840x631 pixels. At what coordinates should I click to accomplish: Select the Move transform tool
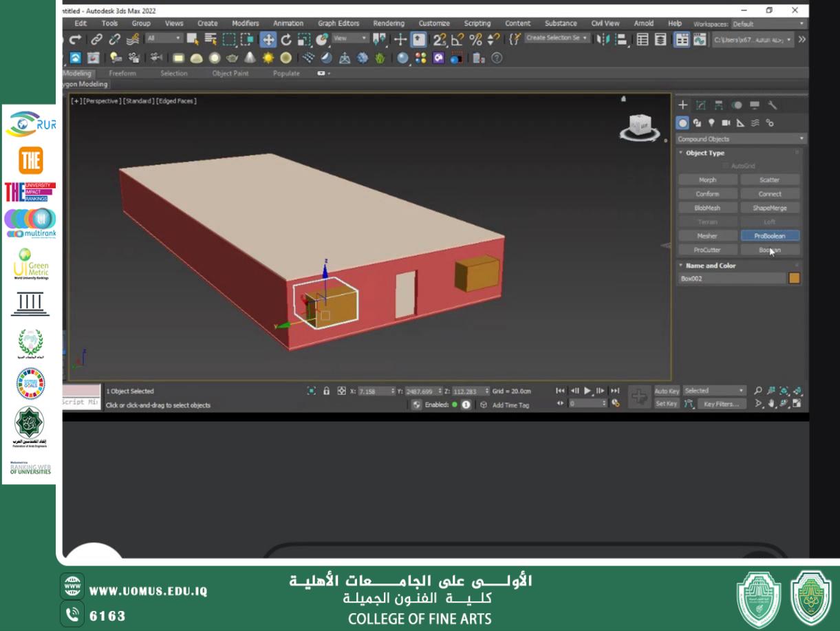[268, 40]
